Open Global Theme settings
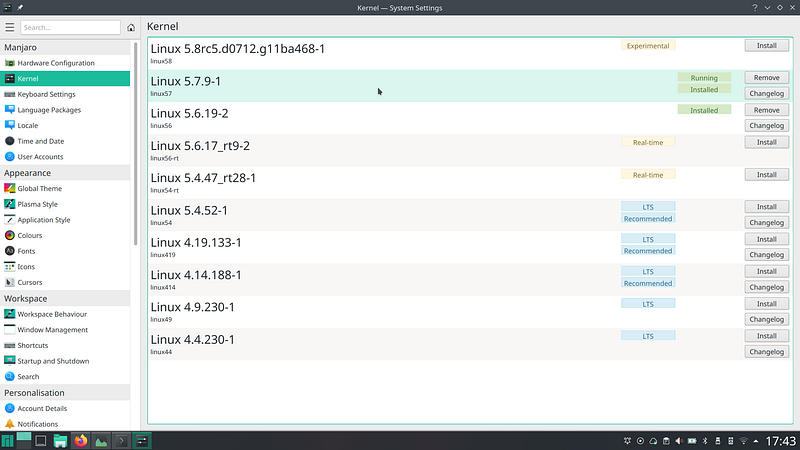Screen dimensions: 800x450 (x=65, y=188)
